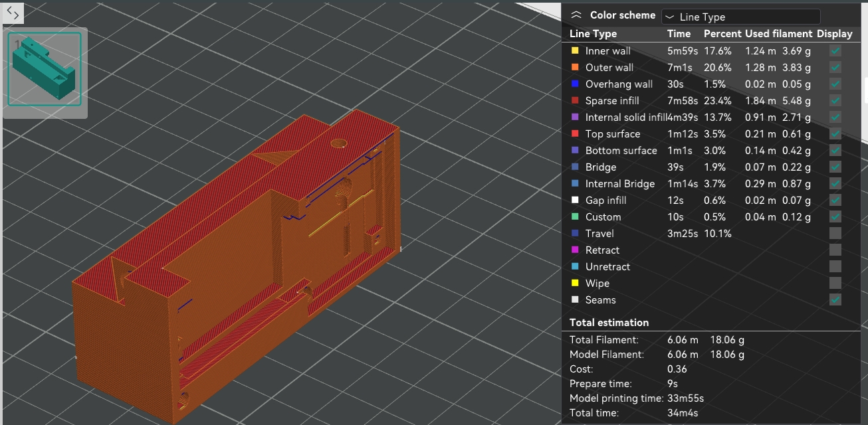Click Prepare time value 9s
The image size is (868, 425).
tap(673, 384)
